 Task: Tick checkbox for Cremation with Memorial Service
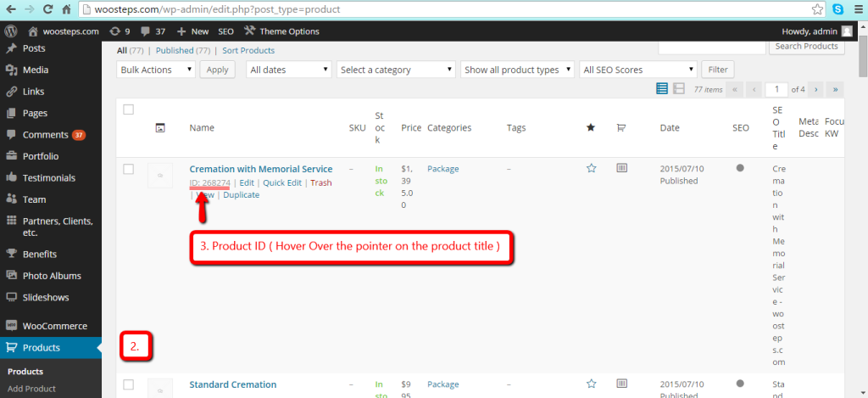click(x=129, y=170)
